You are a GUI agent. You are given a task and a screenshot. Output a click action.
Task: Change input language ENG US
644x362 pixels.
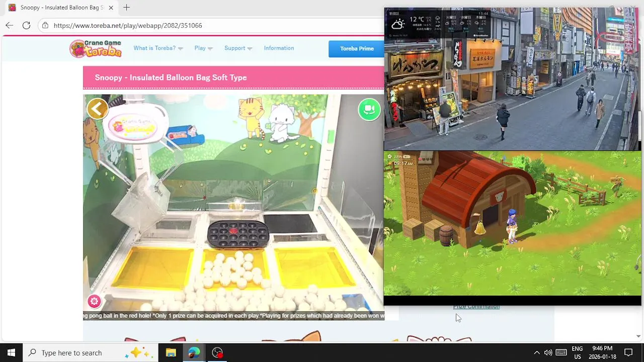pos(577,352)
